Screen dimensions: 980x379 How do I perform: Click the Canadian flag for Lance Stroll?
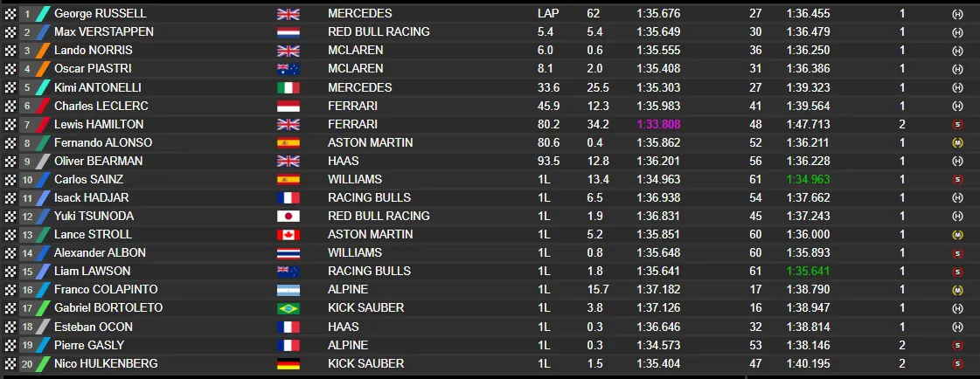tap(288, 234)
